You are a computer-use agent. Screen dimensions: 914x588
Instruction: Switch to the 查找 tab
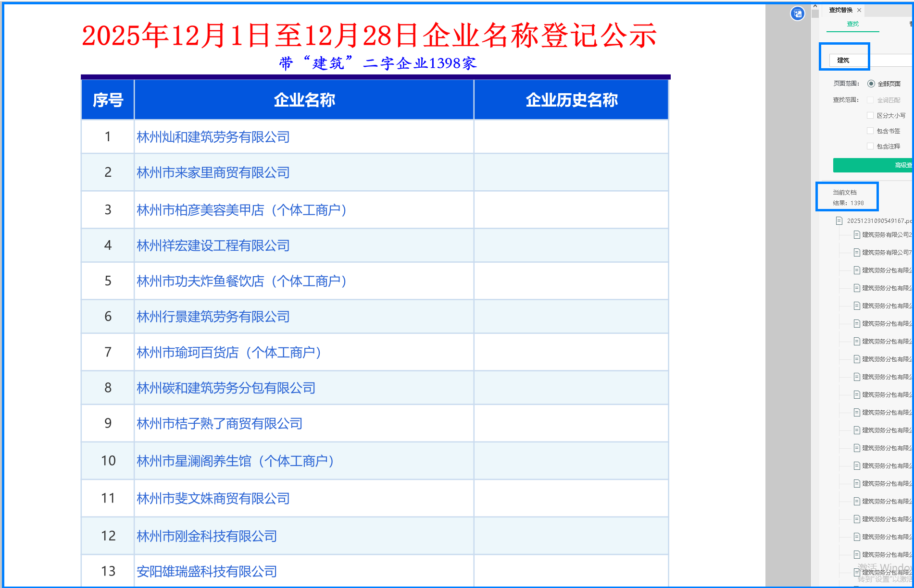click(852, 24)
